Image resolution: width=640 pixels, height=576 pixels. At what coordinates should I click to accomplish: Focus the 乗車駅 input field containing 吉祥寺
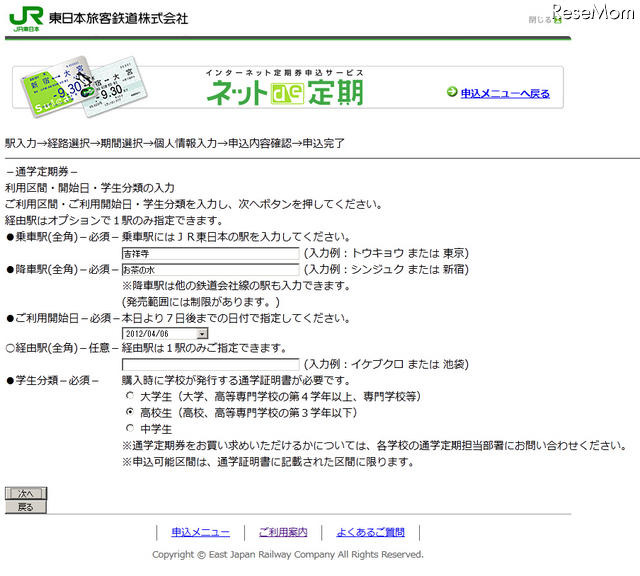pyautogui.click(x=210, y=254)
